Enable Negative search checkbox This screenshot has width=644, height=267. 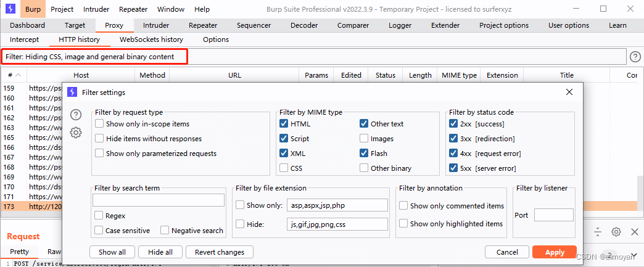point(165,231)
